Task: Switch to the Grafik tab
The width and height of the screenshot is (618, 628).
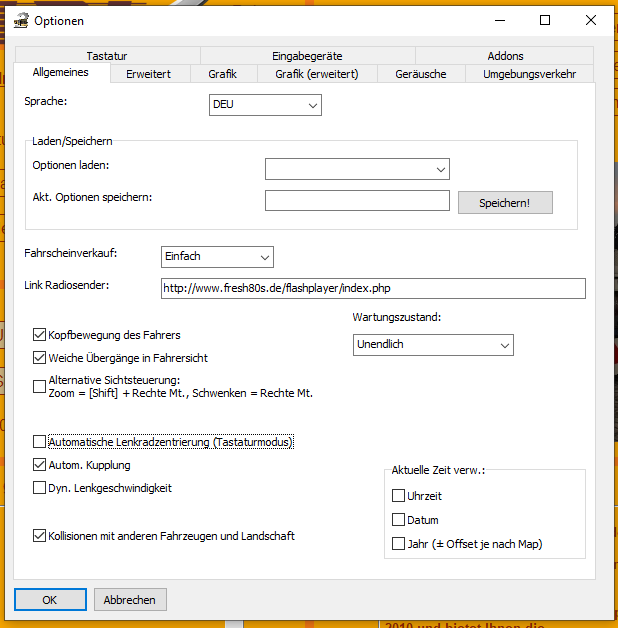Action: [222, 74]
